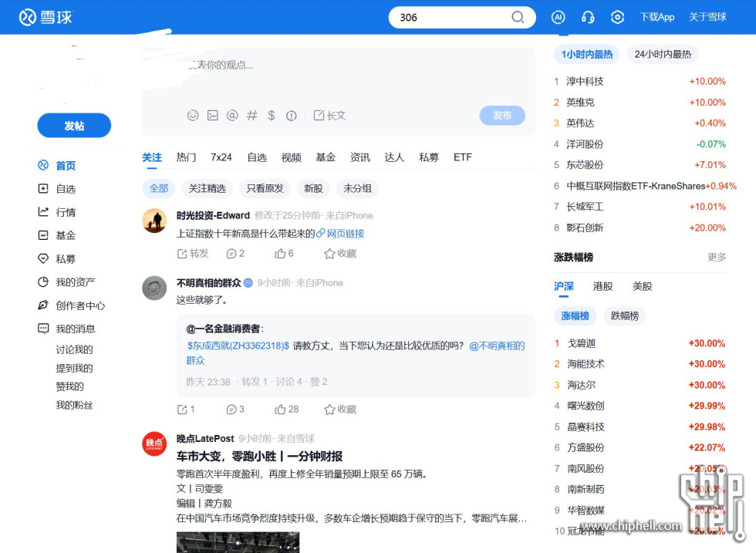Select the 只看原发 filter pill
Screen dimensions: 756x553
pyautogui.click(x=265, y=188)
